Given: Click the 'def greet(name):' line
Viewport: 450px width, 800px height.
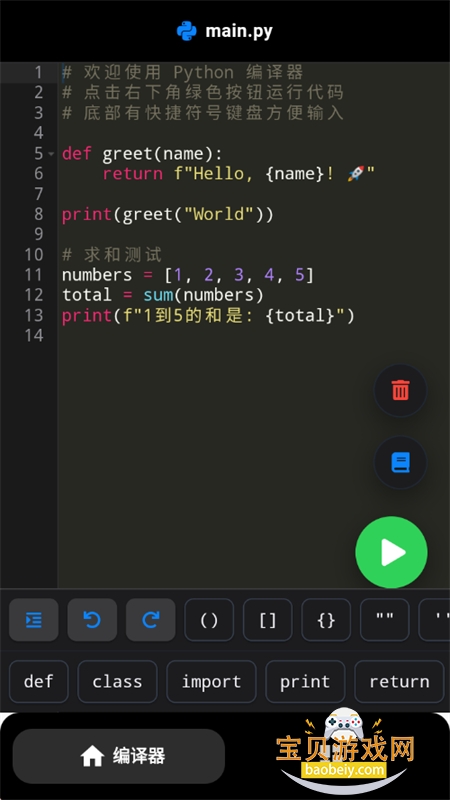Looking at the screenshot, I should pos(142,154).
